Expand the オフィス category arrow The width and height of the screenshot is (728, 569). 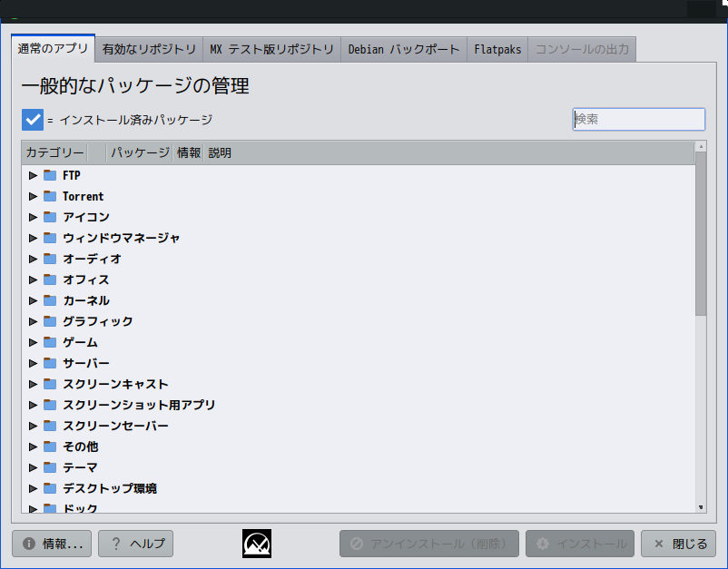(33, 280)
